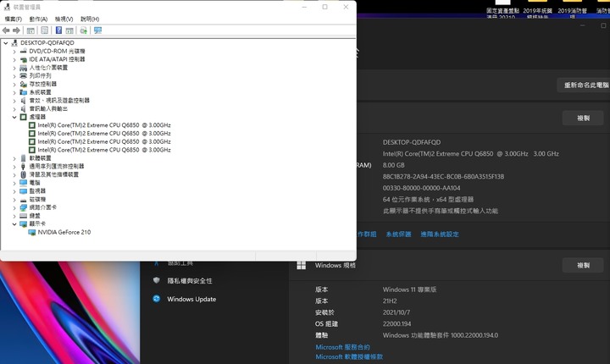Select the DVD/CD-ROM drive category icon
610x364 pixels.
[24, 51]
